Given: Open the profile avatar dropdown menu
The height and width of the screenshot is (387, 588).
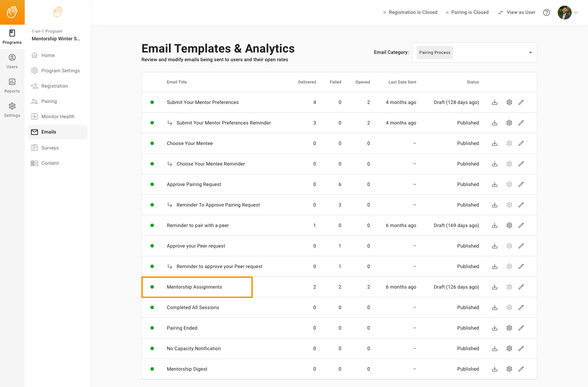Looking at the screenshot, I should tap(567, 13).
